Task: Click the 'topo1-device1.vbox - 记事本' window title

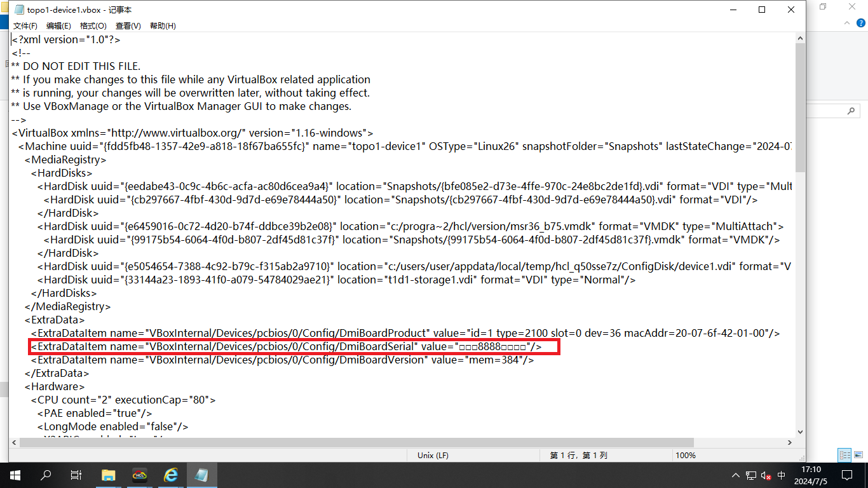Action: tap(79, 10)
